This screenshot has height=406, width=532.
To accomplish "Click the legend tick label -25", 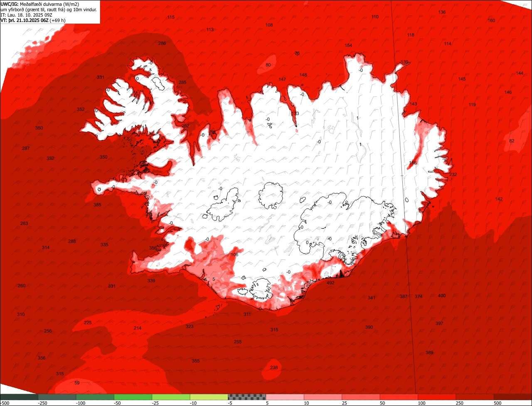I will coord(156,403).
